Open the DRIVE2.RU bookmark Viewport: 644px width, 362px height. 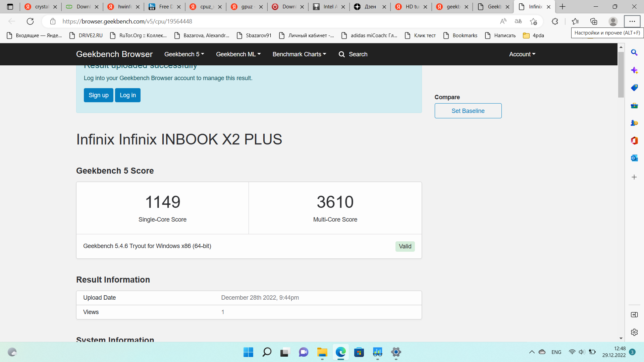click(x=86, y=36)
